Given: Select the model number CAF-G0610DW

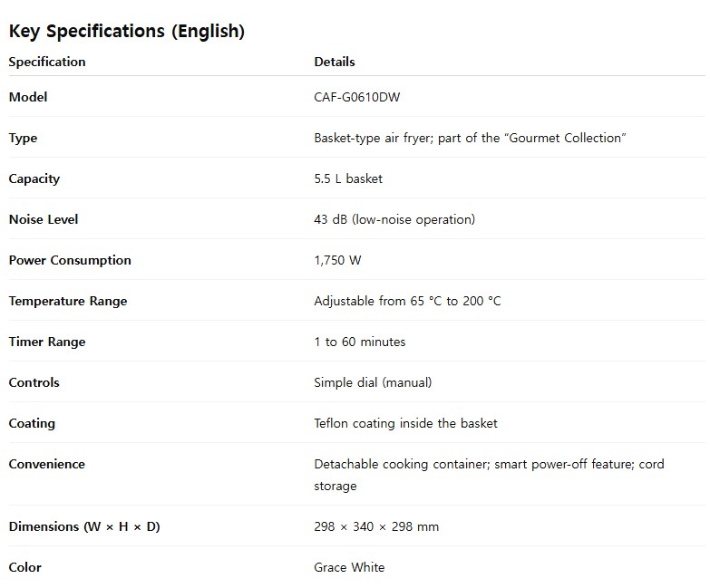Looking at the screenshot, I should tap(356, 97).
